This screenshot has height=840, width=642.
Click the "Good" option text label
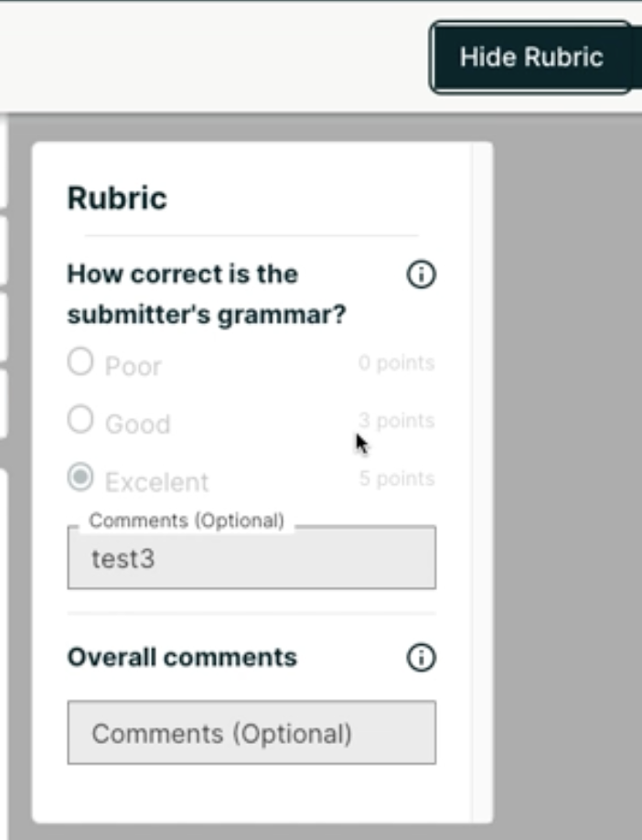pyautogui.click(x=137, y=424)
